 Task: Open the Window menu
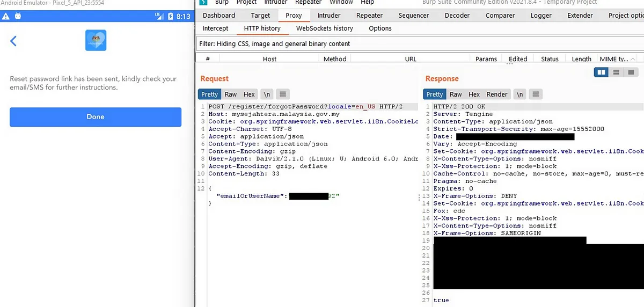tap(341, 2)
